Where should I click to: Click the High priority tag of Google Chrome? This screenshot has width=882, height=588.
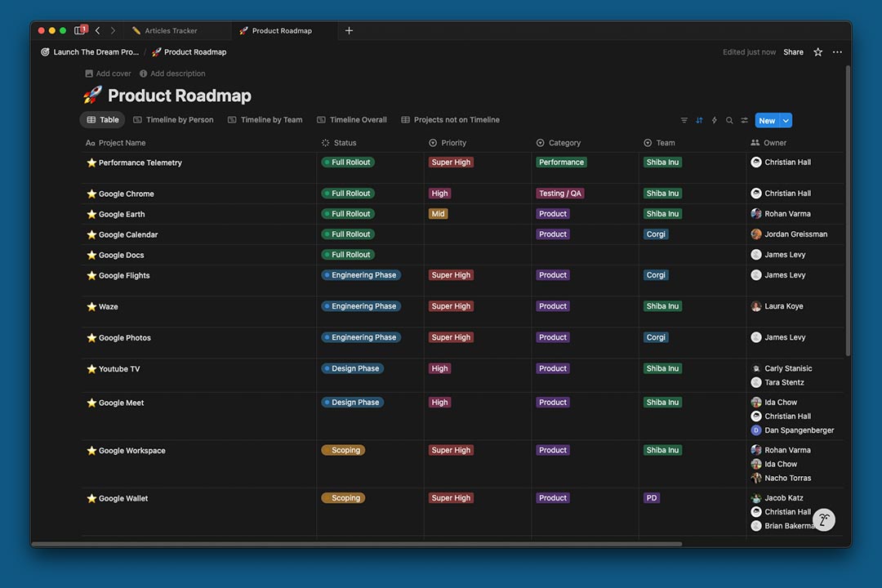click(440, 194)
